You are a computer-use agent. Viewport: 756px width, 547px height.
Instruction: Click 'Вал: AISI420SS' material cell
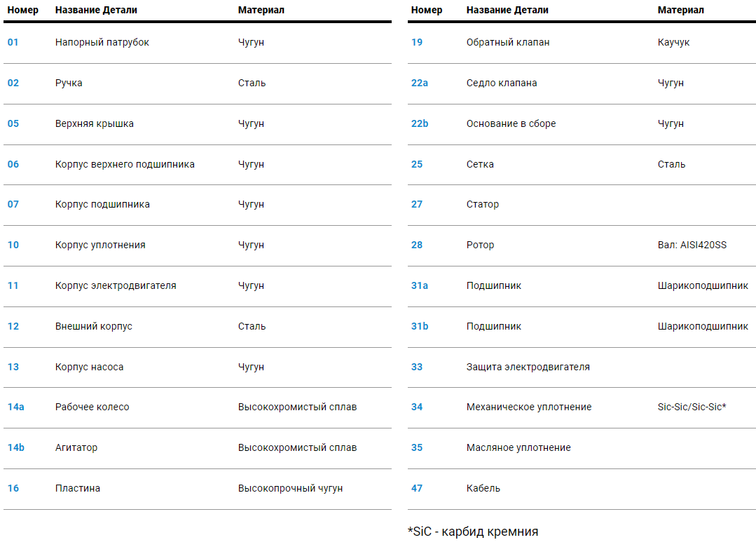point(692,245)
